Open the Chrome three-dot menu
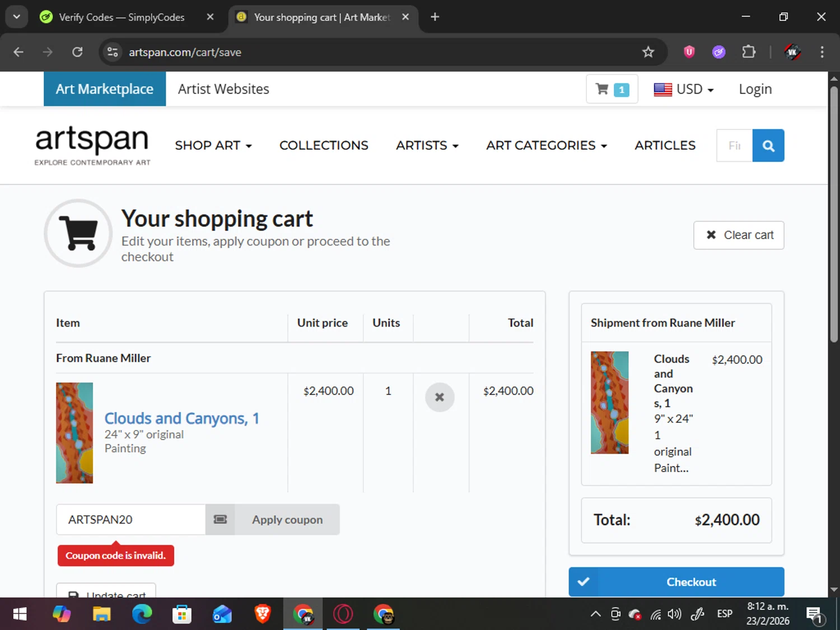The height and width of the screenshot is (630, 840). pyautogui.click(x=822, y=52)
